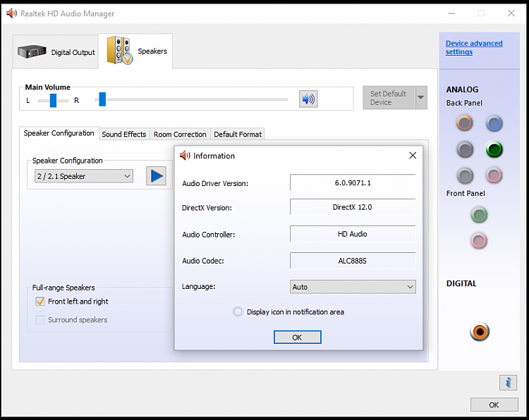The width and height of the screenshot is (529, 420).
Task: Close the Information dialog with X
Action: [x=413, y=156]
